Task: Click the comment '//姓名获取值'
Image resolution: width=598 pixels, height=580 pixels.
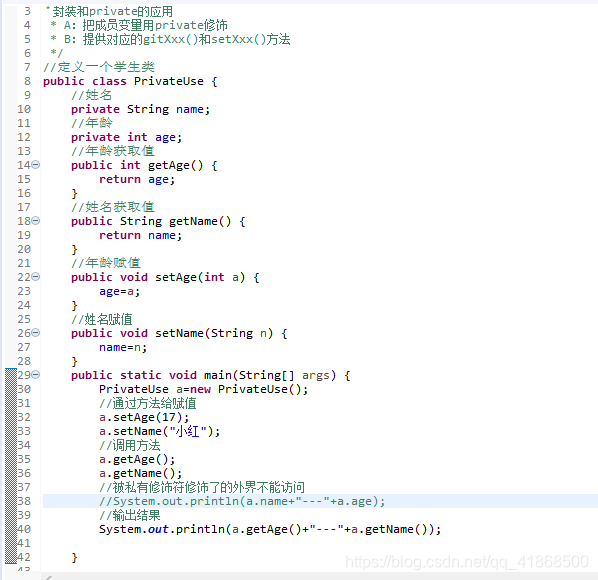Action: click(x=113, y=207)
